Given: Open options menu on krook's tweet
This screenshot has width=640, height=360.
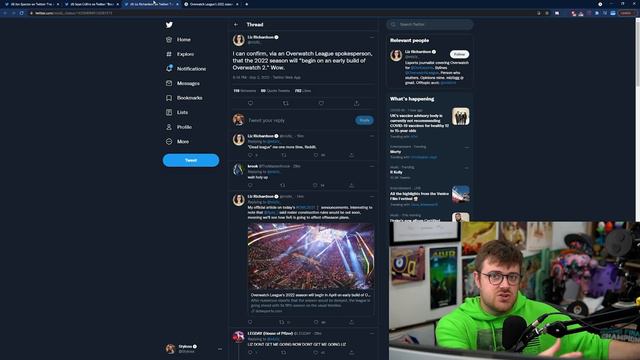Looking at the screenshot, I should [x=371, y=166].
